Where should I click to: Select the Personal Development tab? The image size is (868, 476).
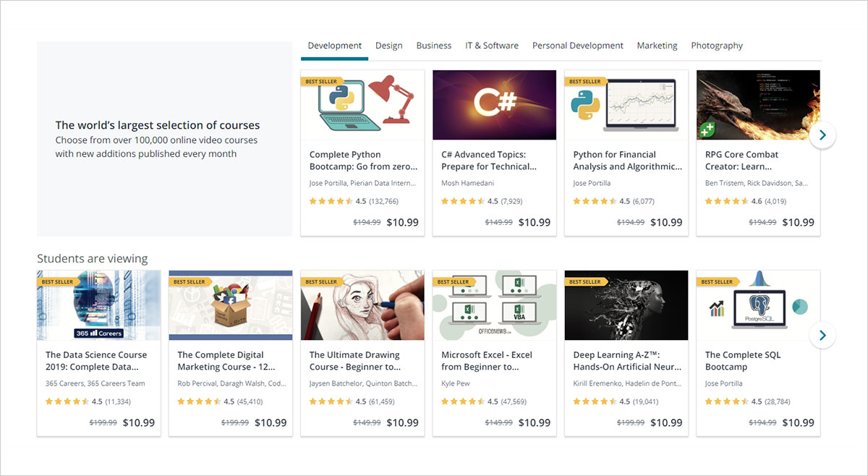coord(578,46)
